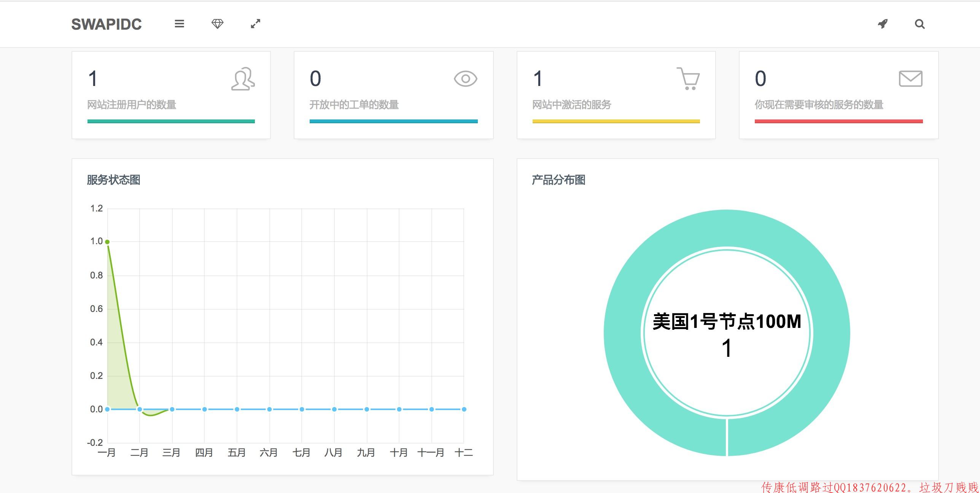
Task: Click the blue data point for 十一月
Action: pyautogui.click(x=431, y=409)
